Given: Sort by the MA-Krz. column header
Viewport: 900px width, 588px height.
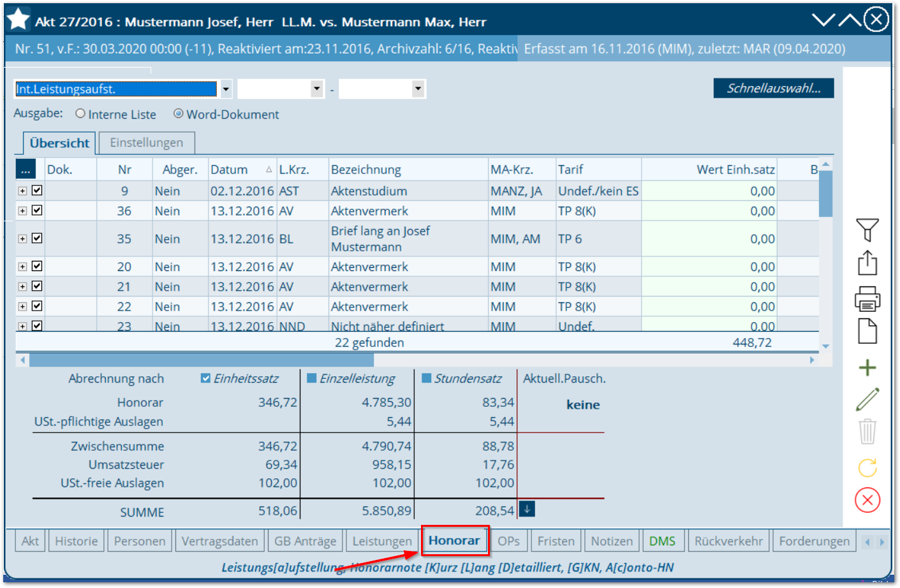Looking at the screenshot, I should [x=522, y=169].
